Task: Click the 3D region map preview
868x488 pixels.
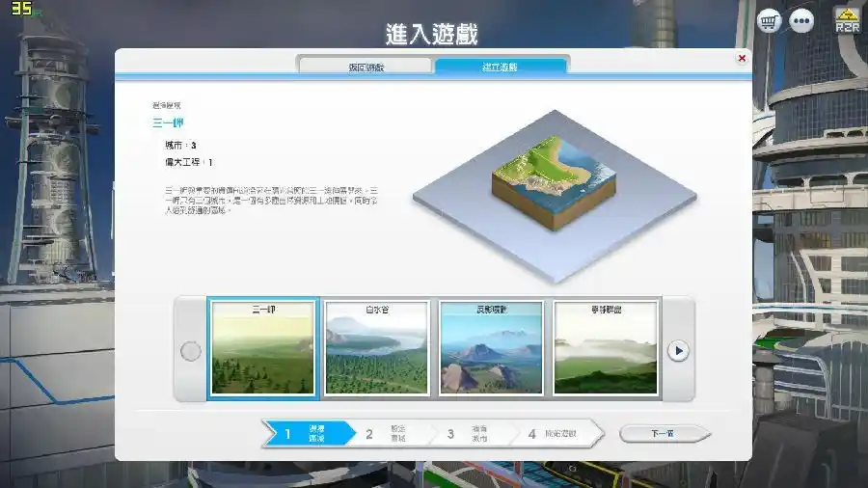Action: [x=555, y=196]
